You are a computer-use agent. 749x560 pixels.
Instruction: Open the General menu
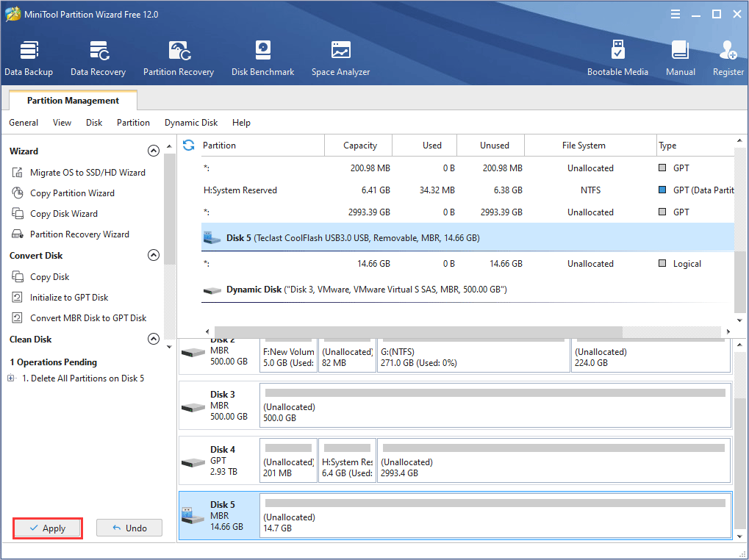click(x=24, y=123)
